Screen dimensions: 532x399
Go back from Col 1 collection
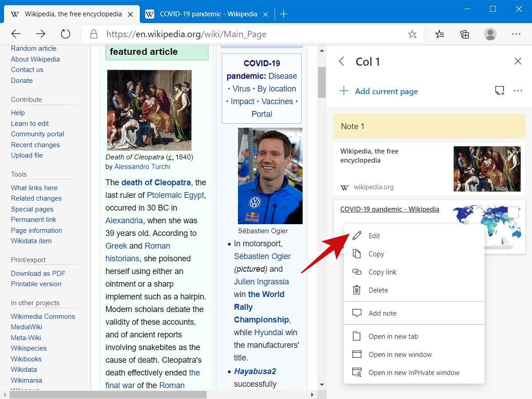tap(342, 62)
